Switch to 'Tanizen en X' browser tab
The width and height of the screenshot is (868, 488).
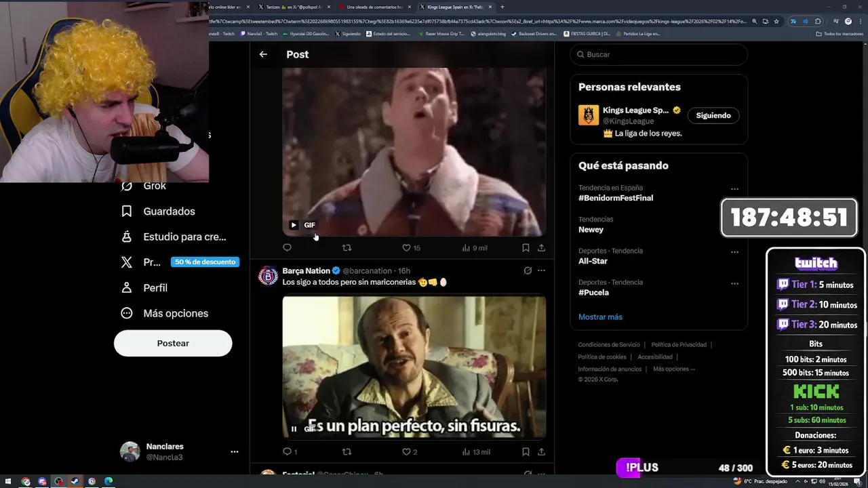pos(293,7)
